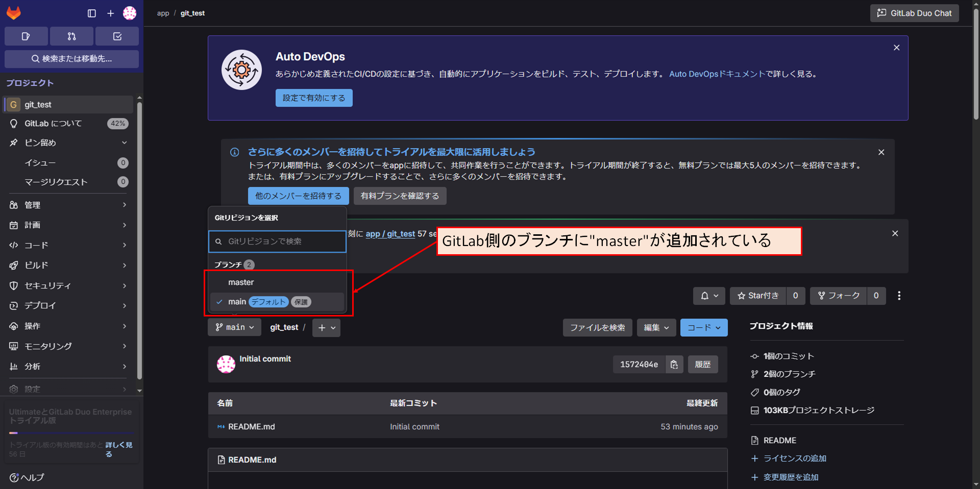This screenshot has height=489, width=980.
Task: Copy the commit SHA to clipboard
Action: pyautogui.click(x=674, y=364)
